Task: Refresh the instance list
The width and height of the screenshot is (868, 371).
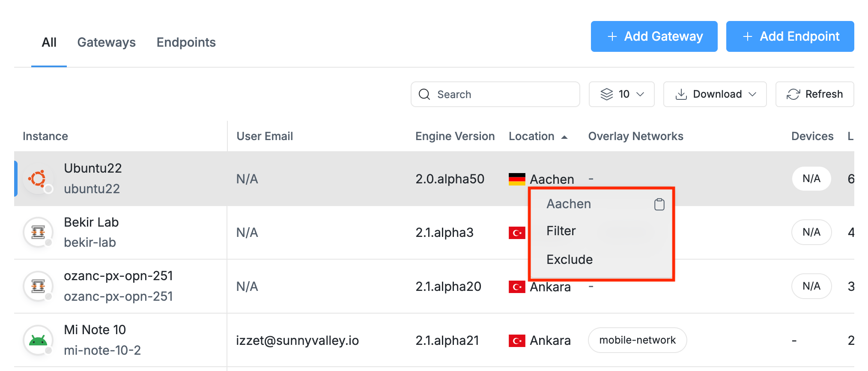Action: [814, 94]
